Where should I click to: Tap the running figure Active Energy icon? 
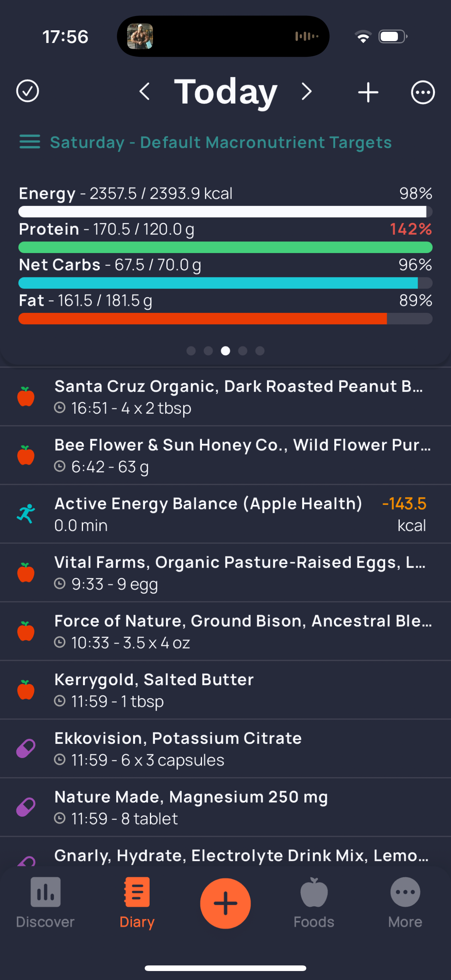(x=26, y=514)
